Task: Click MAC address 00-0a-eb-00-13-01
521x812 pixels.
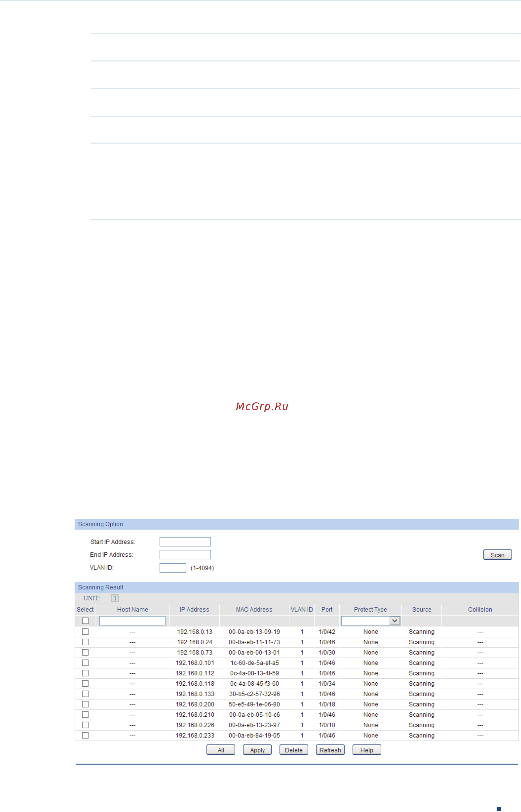Action: (x=254, y=652)
